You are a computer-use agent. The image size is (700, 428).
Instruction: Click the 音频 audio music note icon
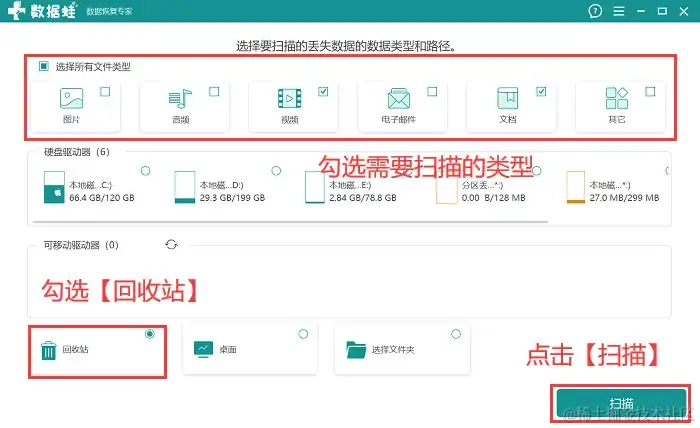180,99
